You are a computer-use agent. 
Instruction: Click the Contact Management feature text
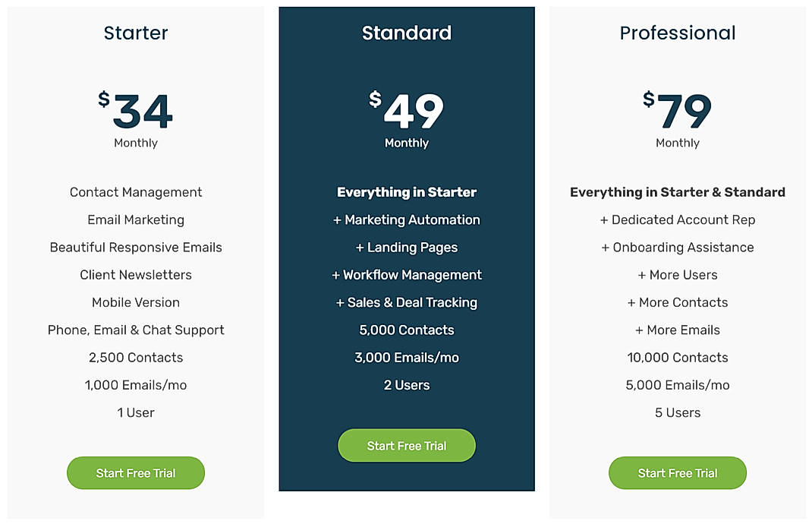[x=135, y=192]
